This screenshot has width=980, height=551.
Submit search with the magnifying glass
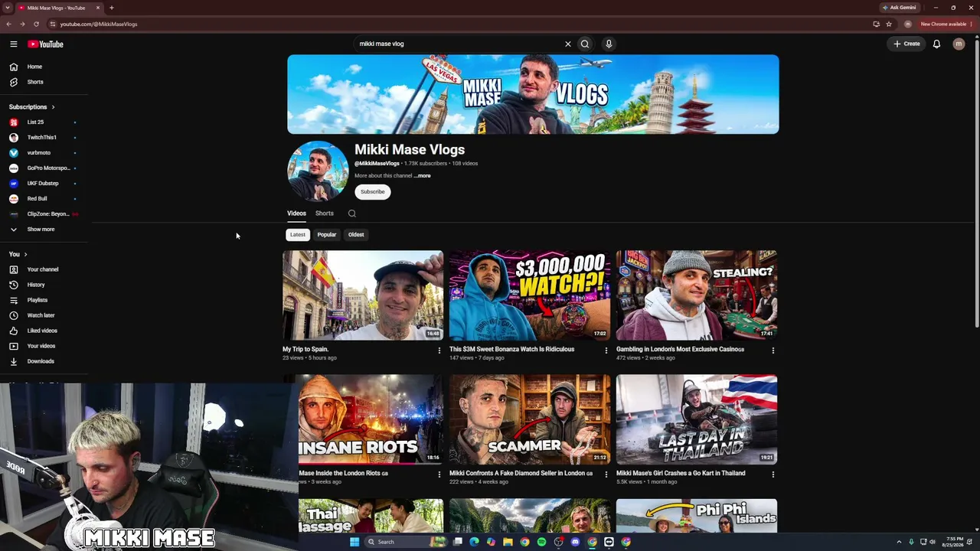tap(585, 44)
